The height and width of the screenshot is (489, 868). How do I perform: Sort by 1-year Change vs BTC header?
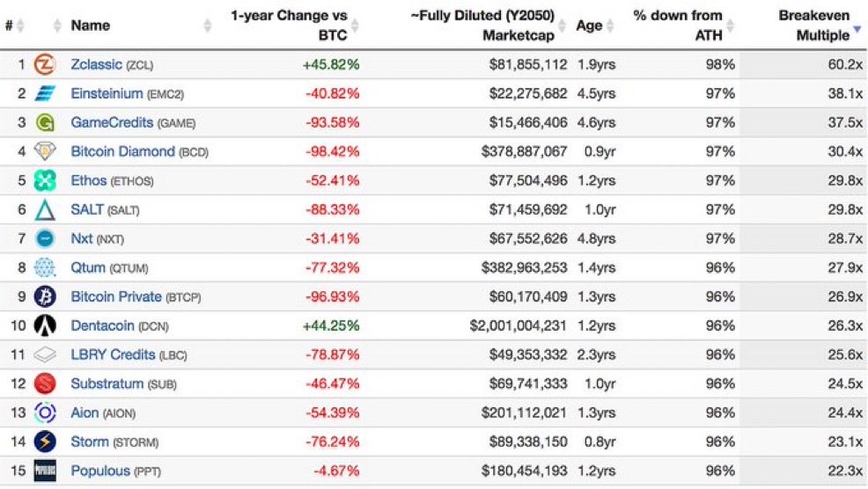289,26
